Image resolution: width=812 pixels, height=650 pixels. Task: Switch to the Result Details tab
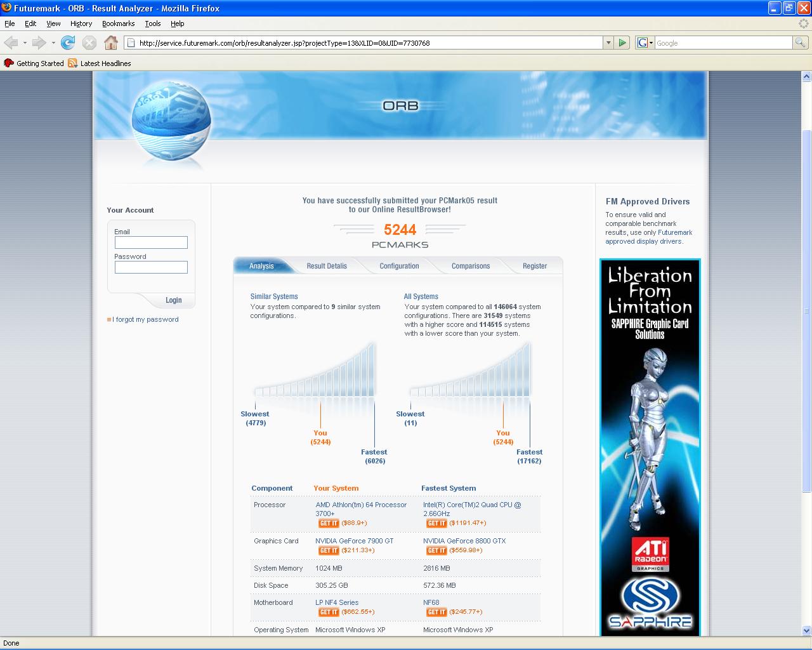click(327, 266)
